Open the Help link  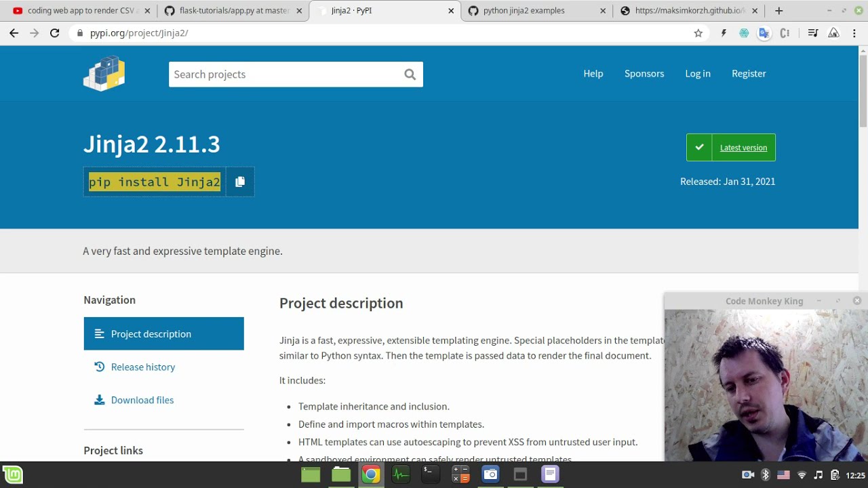pyautogui.click(x=593, y=73)
